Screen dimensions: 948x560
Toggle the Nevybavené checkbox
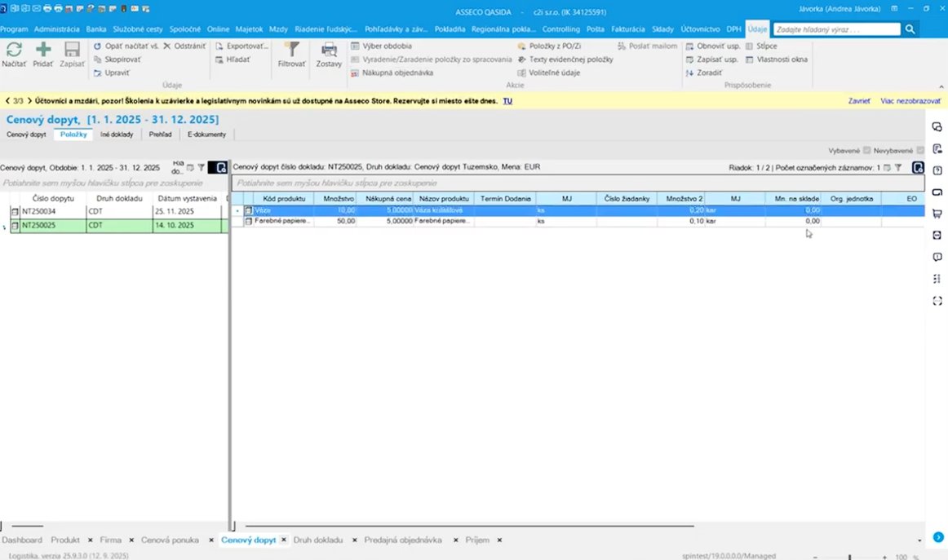[920, 151]
